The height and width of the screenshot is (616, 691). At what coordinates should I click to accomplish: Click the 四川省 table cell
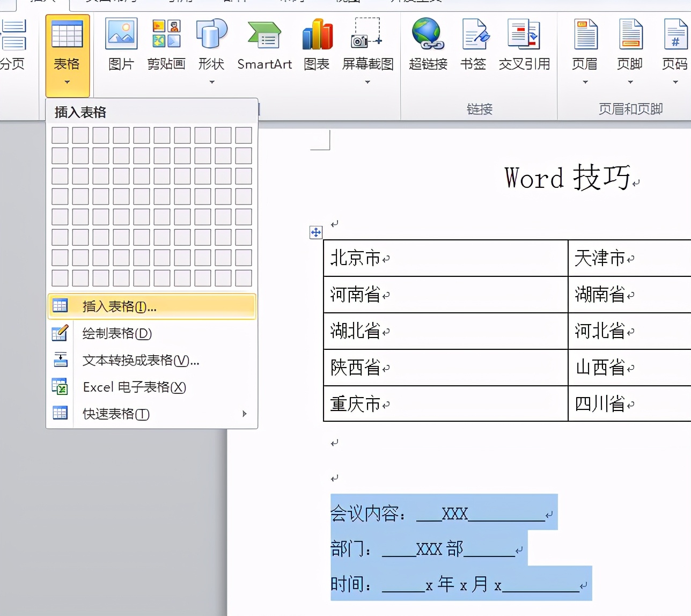click(630, 404)
